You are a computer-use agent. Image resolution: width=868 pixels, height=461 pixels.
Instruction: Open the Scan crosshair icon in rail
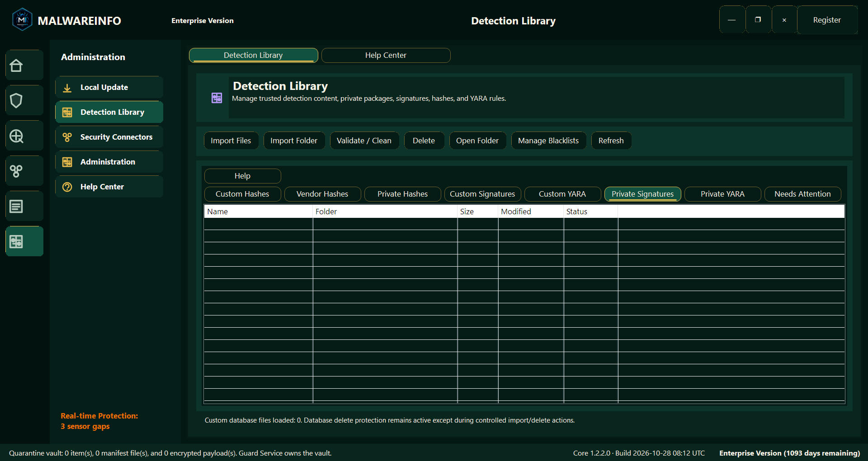pos(24,136)
